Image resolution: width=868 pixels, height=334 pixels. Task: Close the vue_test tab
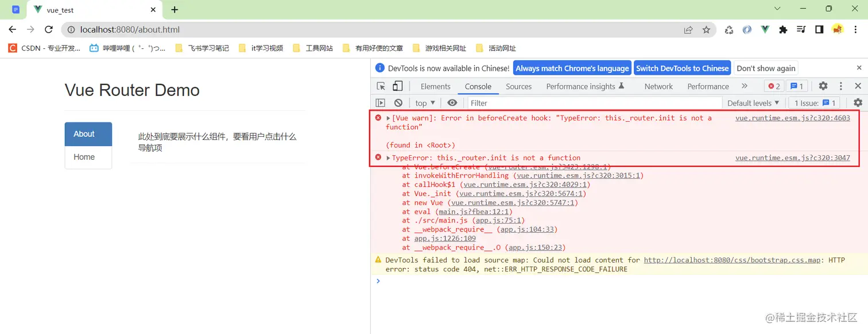pyautogui.click(x=153, y=10)
